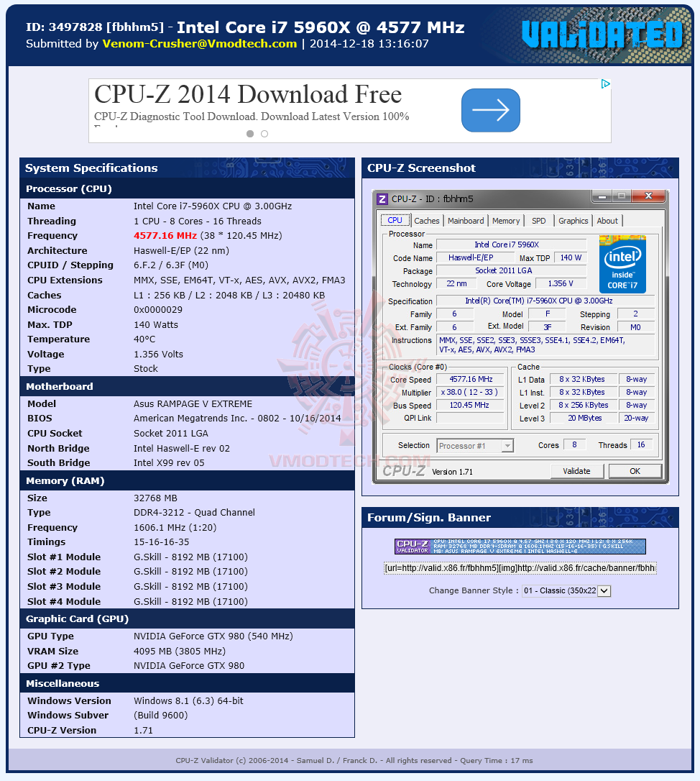Image resolution: width=700 pixels, height=781 pixels.
Task: Select the second ad carousel dot
Action: coord(264,134)
